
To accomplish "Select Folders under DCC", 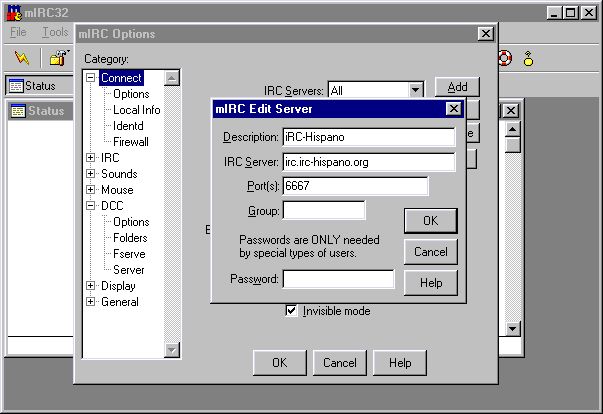I will 130,238.
